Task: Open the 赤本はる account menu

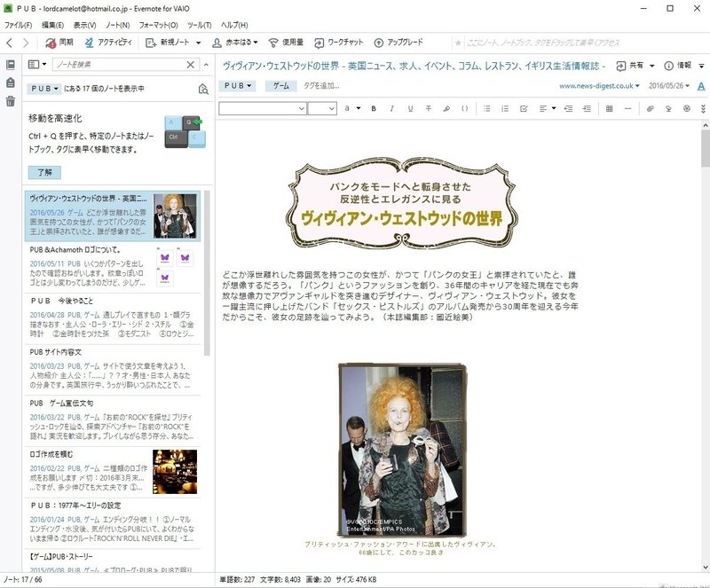Action: (235, 43)
